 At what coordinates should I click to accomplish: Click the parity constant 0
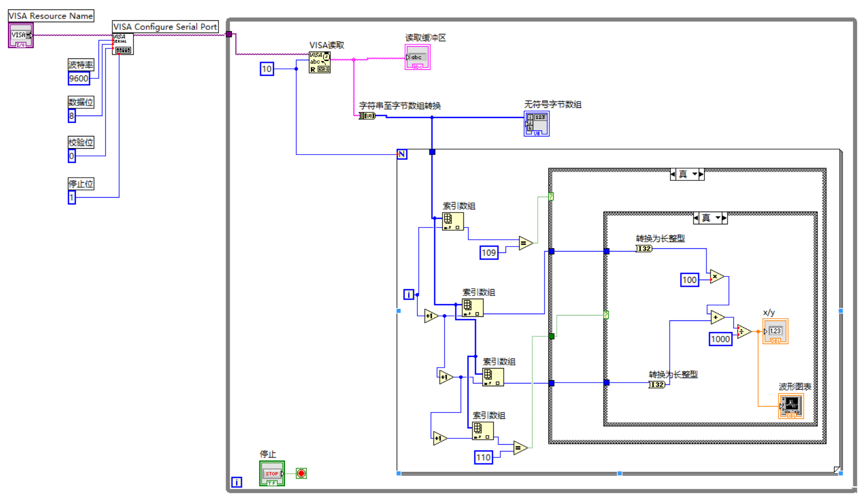point(72,156)
